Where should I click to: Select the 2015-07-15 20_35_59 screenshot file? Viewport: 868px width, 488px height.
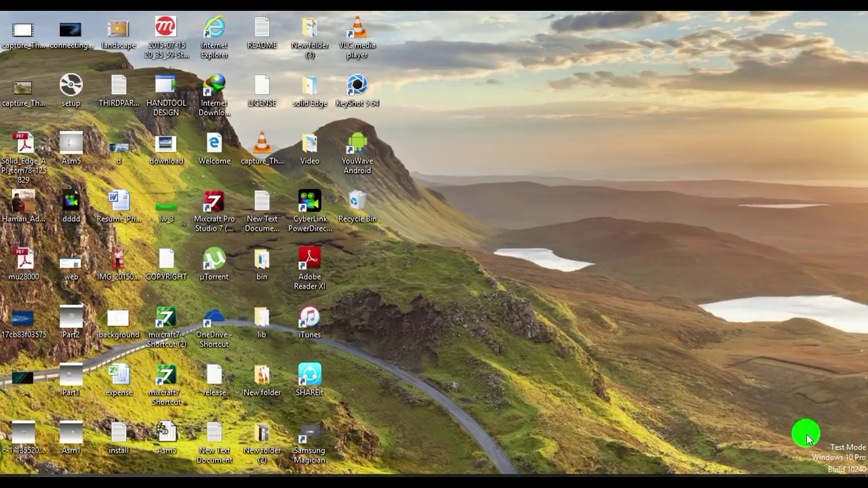click(x=166, y=38)
